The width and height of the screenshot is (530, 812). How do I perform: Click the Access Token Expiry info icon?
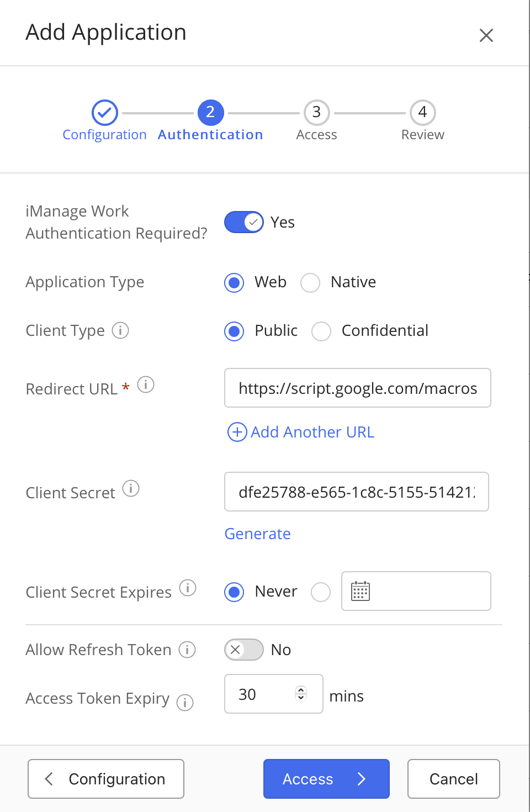click(x=185, y=703)
